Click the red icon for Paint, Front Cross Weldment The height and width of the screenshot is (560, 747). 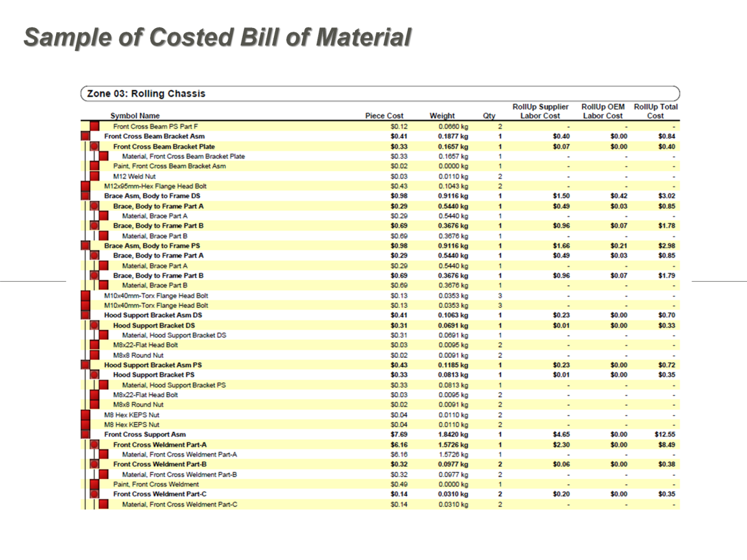[95, 484]
